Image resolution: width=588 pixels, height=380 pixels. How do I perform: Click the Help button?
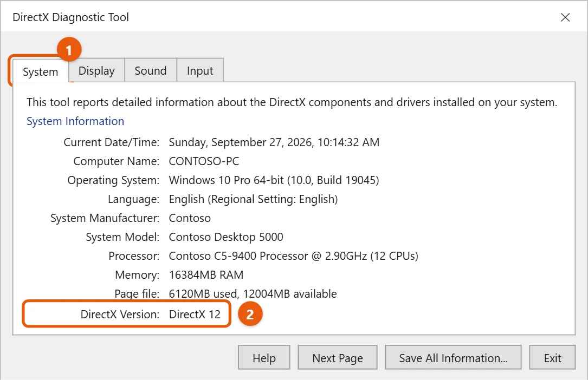coord(264,358)
